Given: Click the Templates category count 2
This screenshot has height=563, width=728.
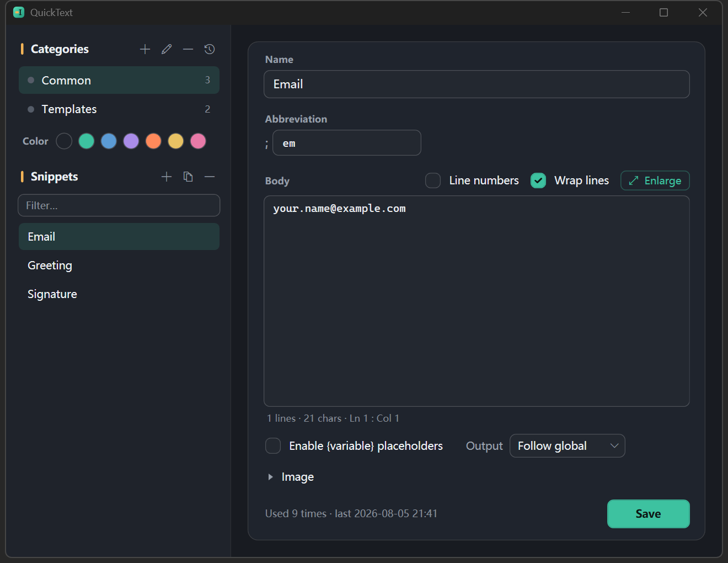Looking at the screenshot, I should [x=207, y=109].
